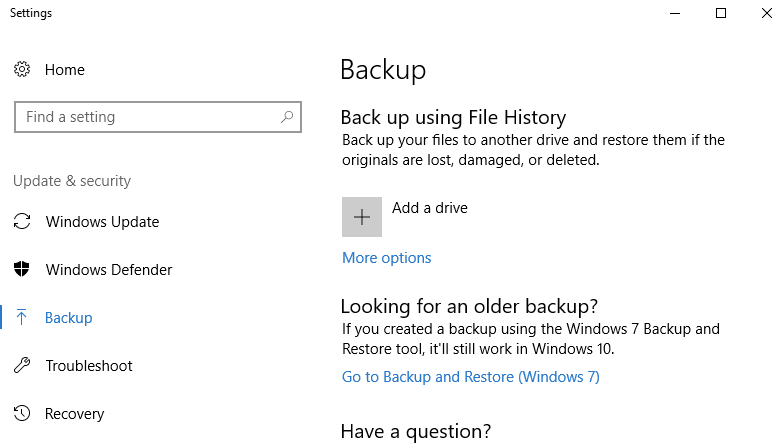This screenshot has width=782, height=444.
Task: Close the Settings window
Action: coord(767,13)
